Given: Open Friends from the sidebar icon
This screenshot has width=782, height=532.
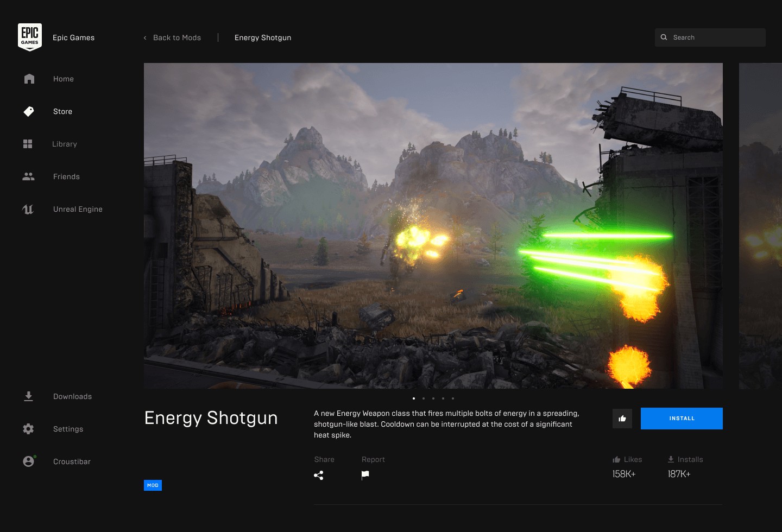Looking at the screenshot, I should [28, 176].
